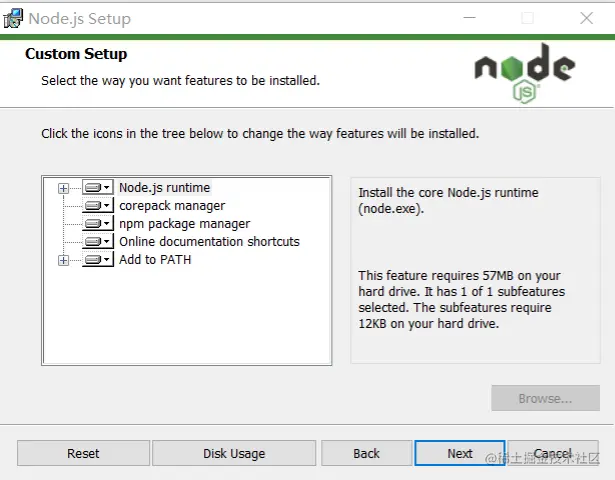Open the corepack manager install-option icon
The width and height of the screenshot is (615, 480).
pos(97,206)
